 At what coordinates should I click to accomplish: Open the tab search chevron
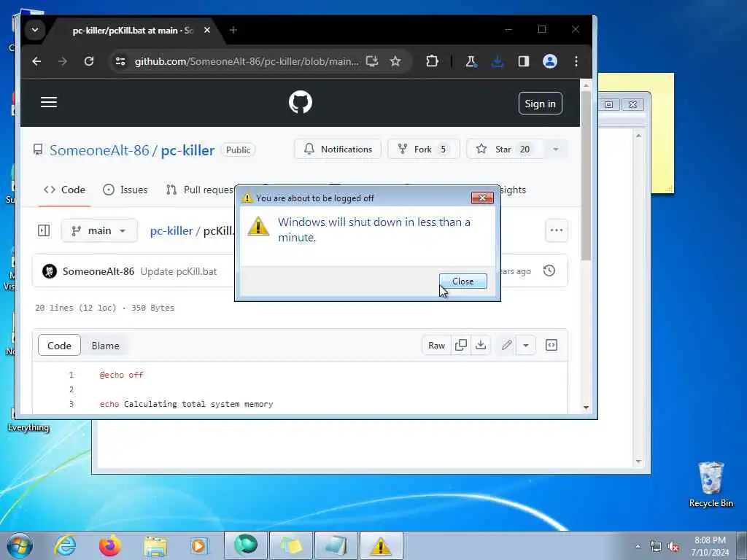35,29
